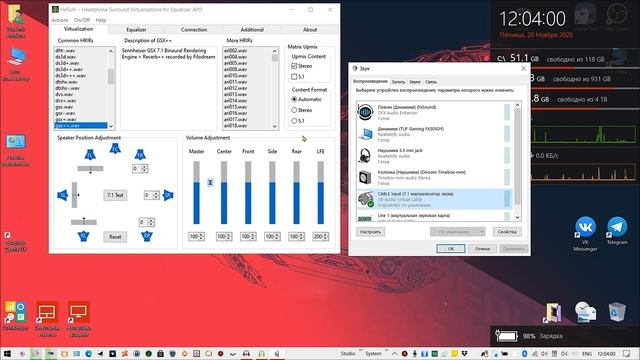Open the user folder desktop icon

coord(16,15)
